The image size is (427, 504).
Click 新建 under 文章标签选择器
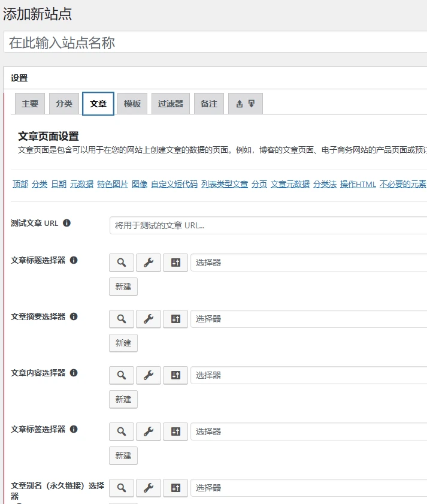coord(123,455)
